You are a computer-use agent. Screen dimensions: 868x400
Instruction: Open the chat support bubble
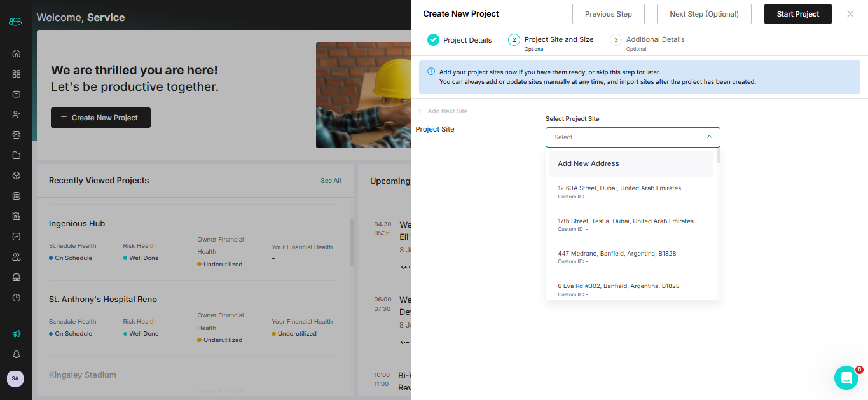[846, 378]
